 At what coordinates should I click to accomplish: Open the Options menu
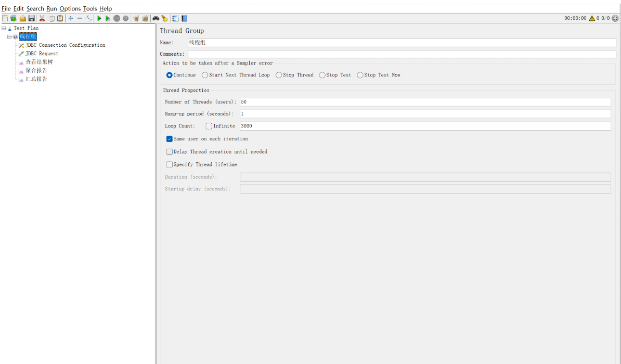[70, 8]
